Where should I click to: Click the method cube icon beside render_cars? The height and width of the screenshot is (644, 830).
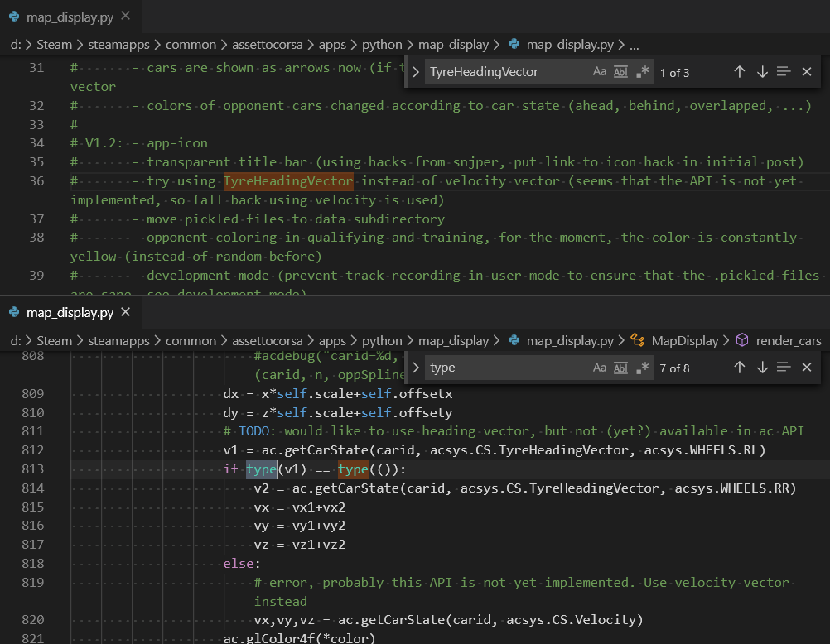click(742, 340)
